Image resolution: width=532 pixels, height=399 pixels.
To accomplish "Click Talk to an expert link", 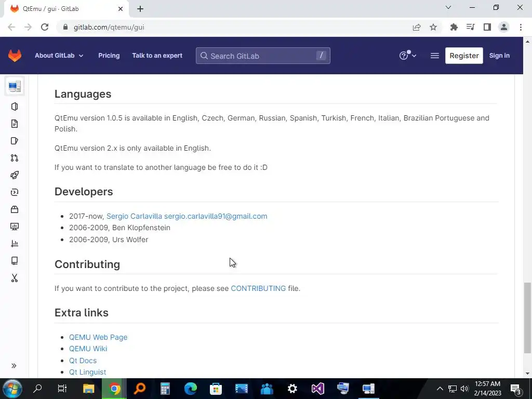I will point(157,56).
